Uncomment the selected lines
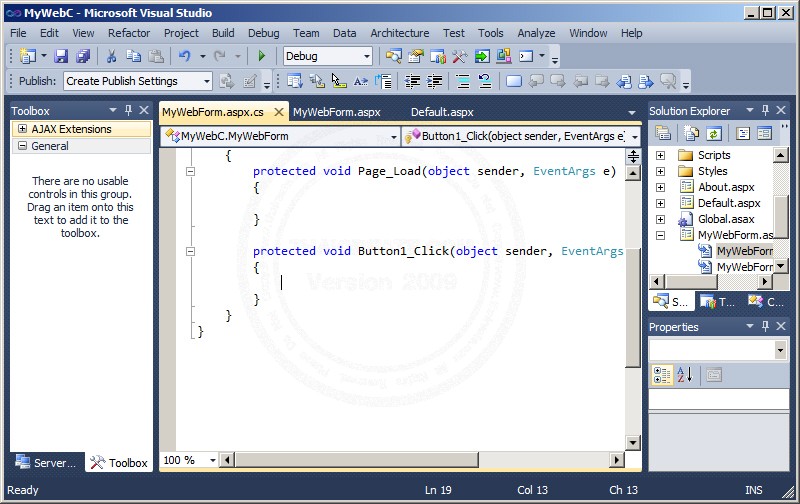800x504 pixels. 485,81
